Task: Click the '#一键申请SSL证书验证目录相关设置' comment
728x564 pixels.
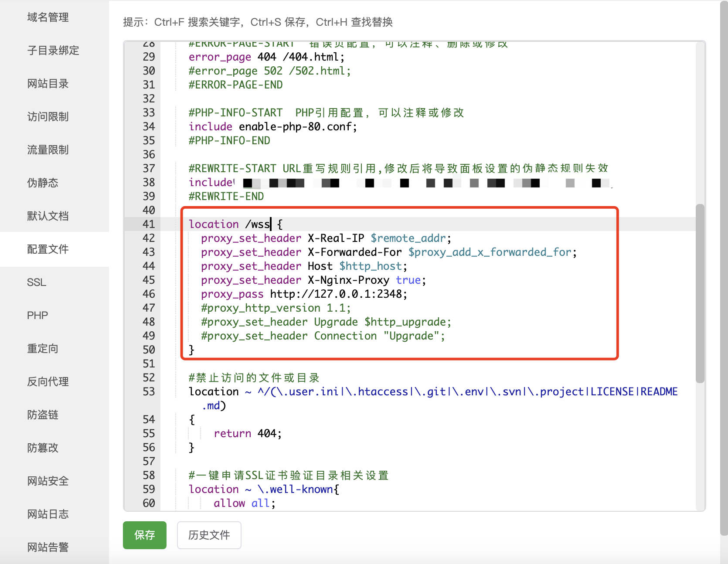Action: coord(289,475)
